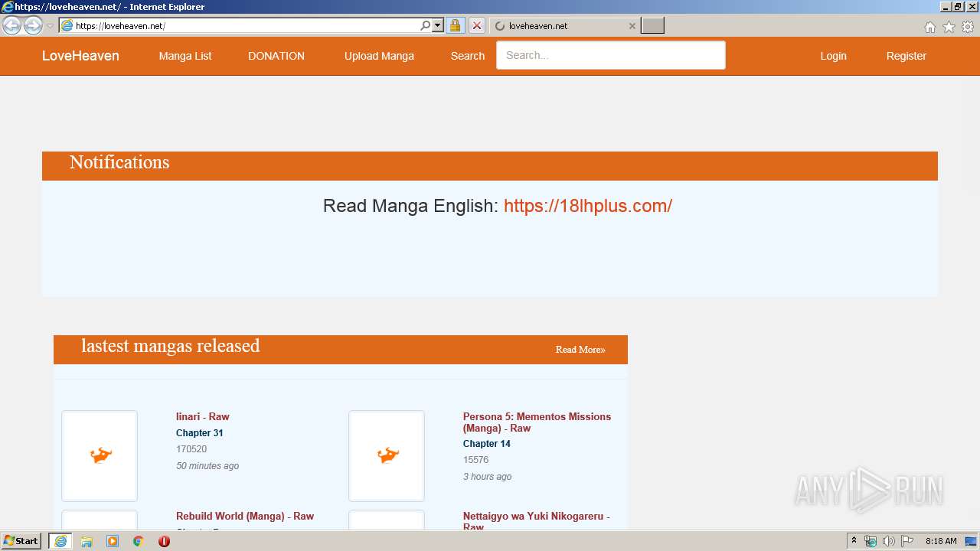Open the recent pages dropdown arrow

(51, 25)
